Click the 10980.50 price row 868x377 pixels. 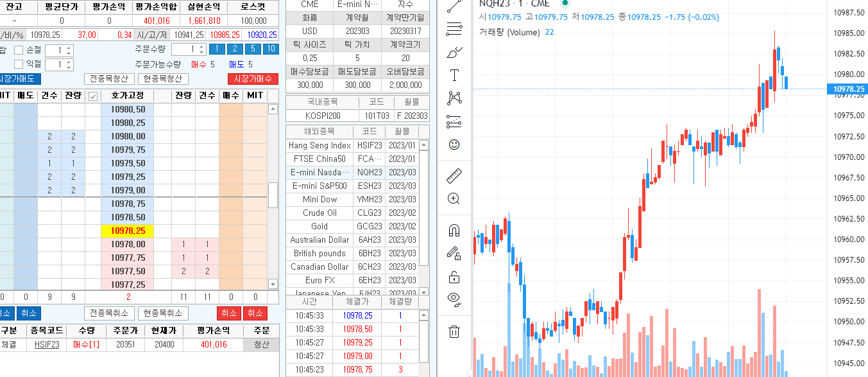pos(127,109)
